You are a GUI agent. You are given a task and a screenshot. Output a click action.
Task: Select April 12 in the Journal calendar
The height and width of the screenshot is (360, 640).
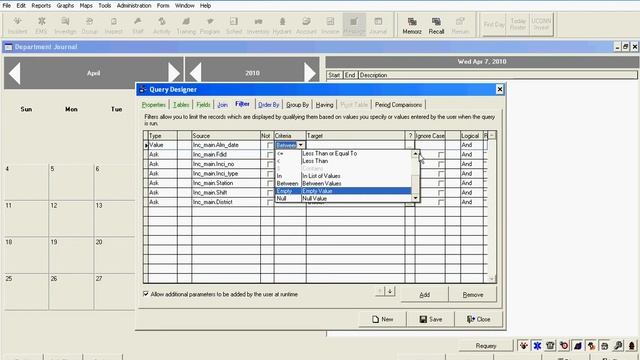coord(71,218)
